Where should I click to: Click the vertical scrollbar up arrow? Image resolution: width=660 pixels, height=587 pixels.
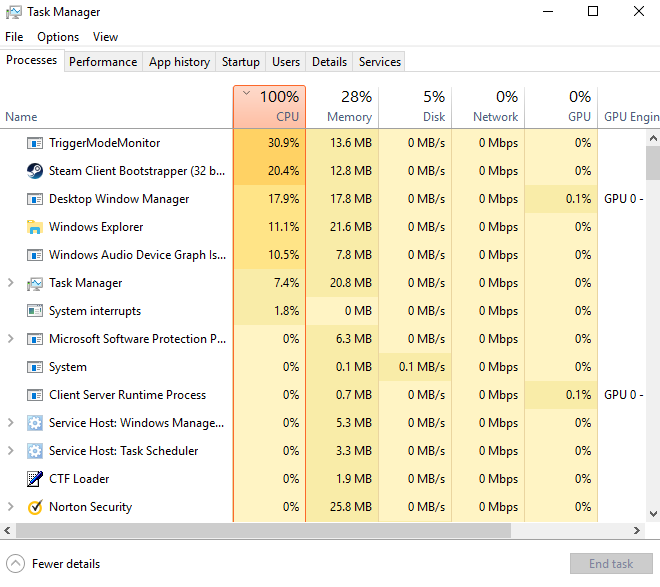click(x=653, y=138)
